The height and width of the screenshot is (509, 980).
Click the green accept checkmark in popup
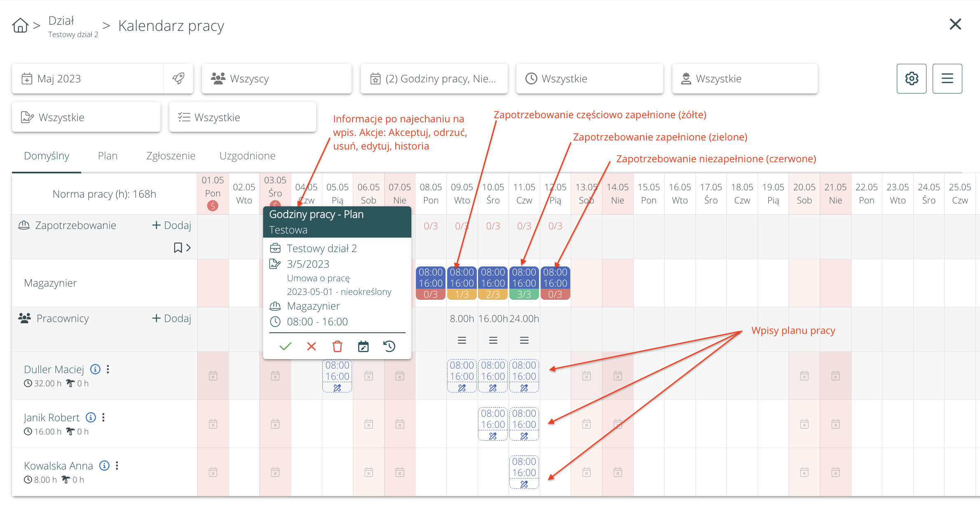click(x=285, y=346)
